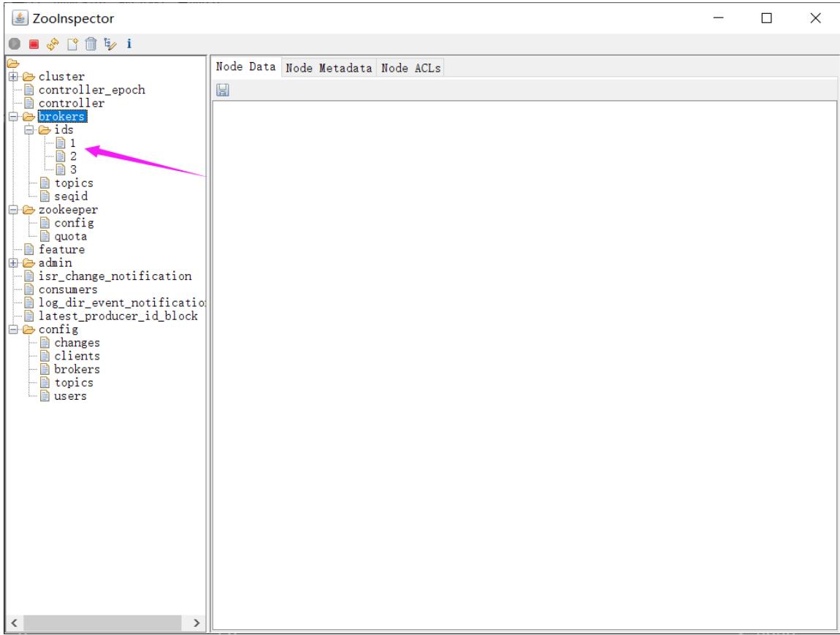
Task: Select the controller_epoch node
Action: [91, 90]
